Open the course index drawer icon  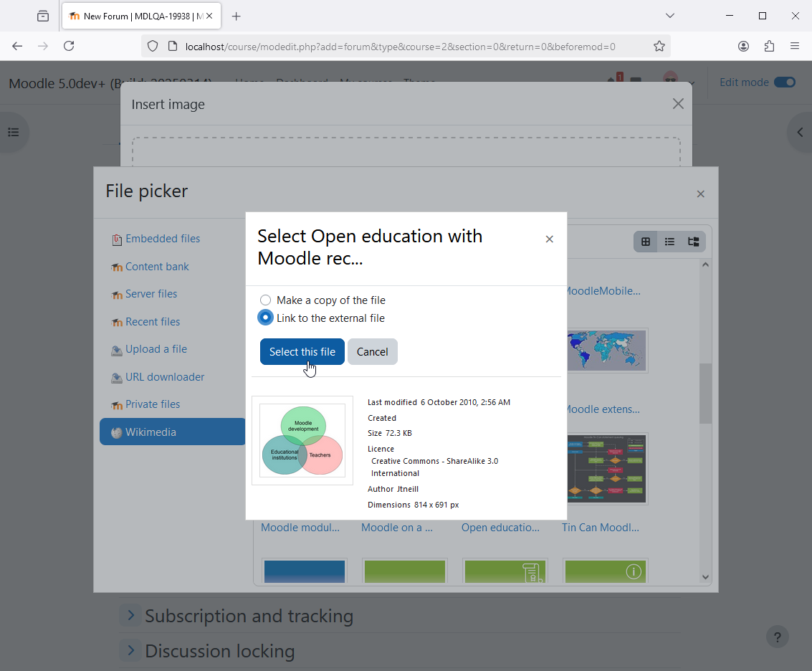[x=14, y=132]
